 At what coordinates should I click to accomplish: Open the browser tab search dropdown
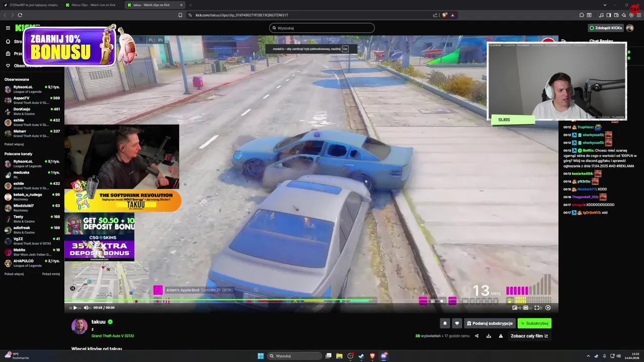(x=605, y=5)
